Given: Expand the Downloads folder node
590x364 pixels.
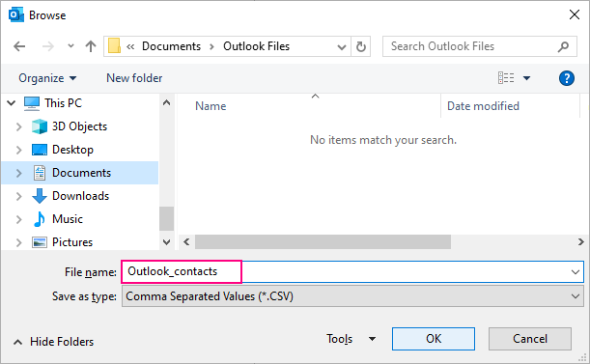Looking at the screenshot, I should (x=18, y=196).
